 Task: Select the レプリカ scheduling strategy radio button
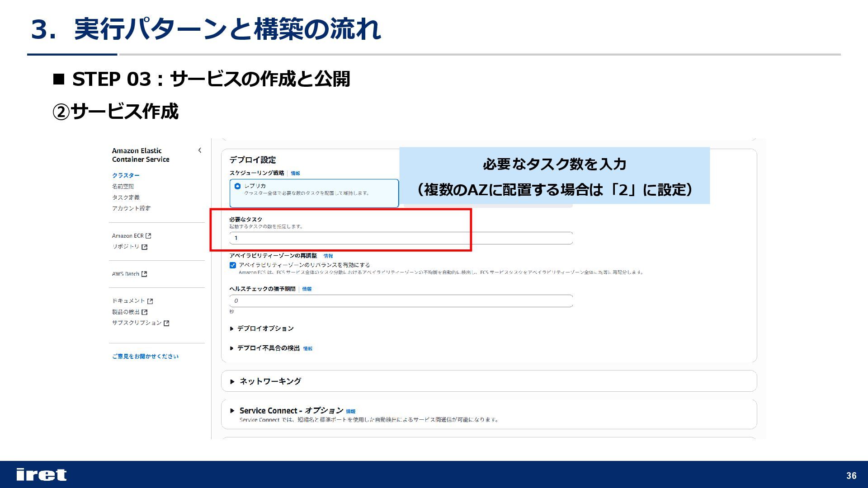coord(238,186)
